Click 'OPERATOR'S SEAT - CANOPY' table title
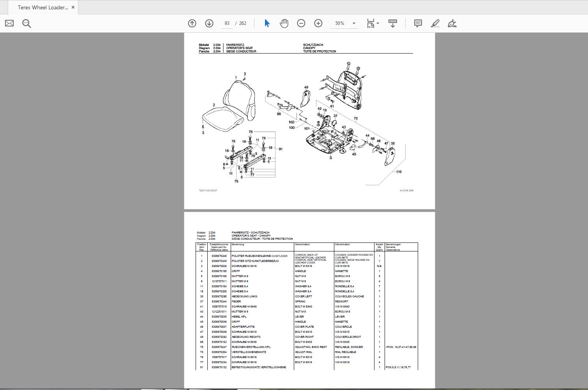 click(x=251, y=236)
